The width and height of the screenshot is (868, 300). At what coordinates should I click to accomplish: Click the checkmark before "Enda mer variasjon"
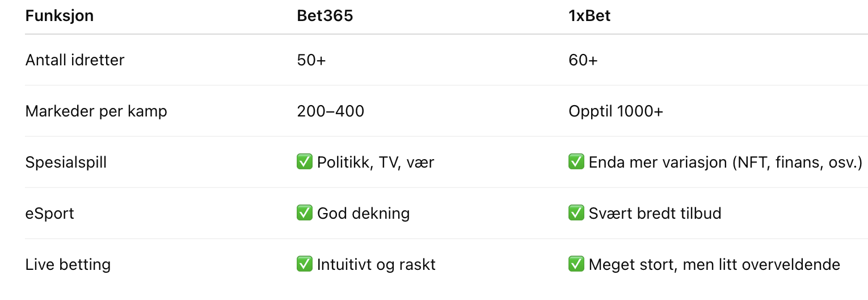click(x=576, y=163)
